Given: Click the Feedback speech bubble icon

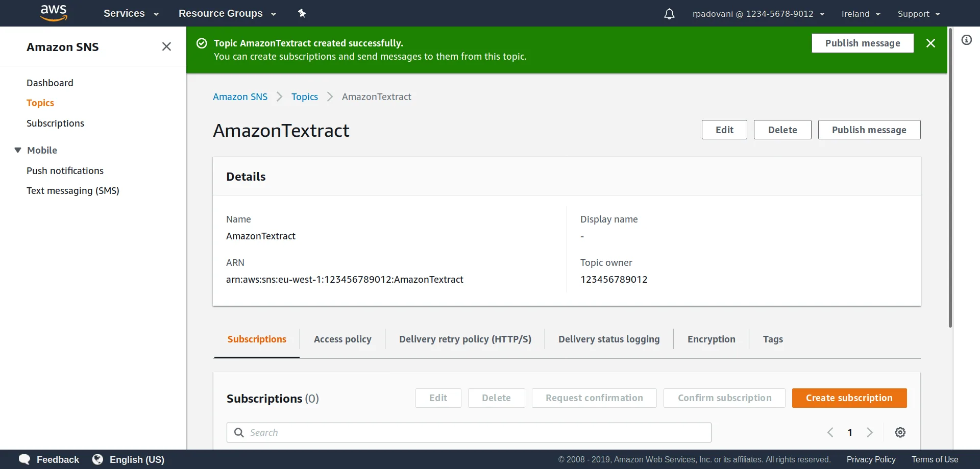Looking at the screenshot, I should coord(24,459).
